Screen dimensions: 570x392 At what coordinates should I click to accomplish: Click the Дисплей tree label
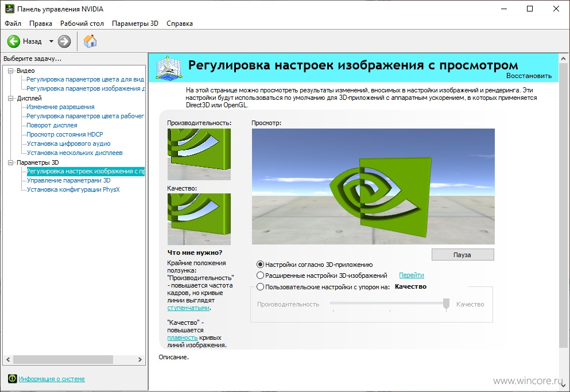29,98
